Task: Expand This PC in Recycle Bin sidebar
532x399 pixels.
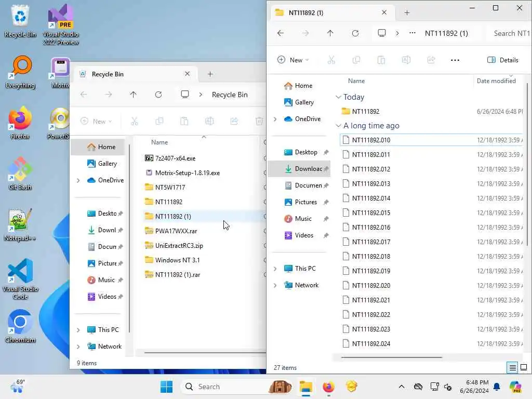Action: click(x=78, y=330)
